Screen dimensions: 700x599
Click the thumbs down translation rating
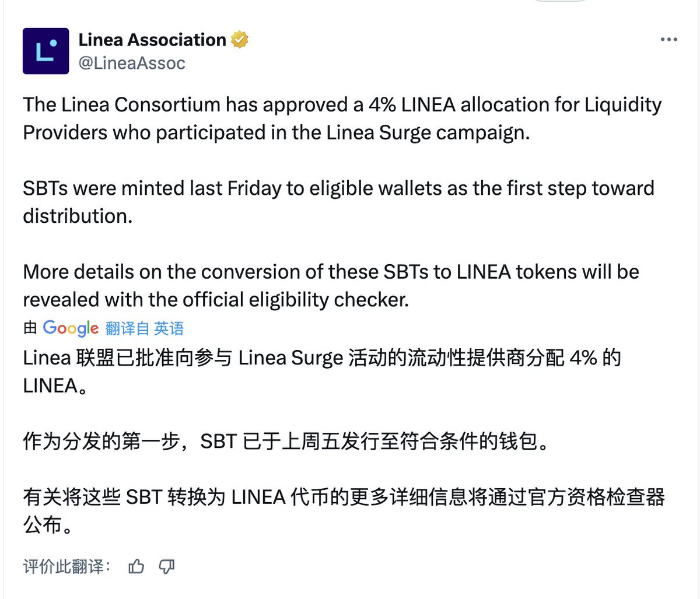click(x=167, y=566)
